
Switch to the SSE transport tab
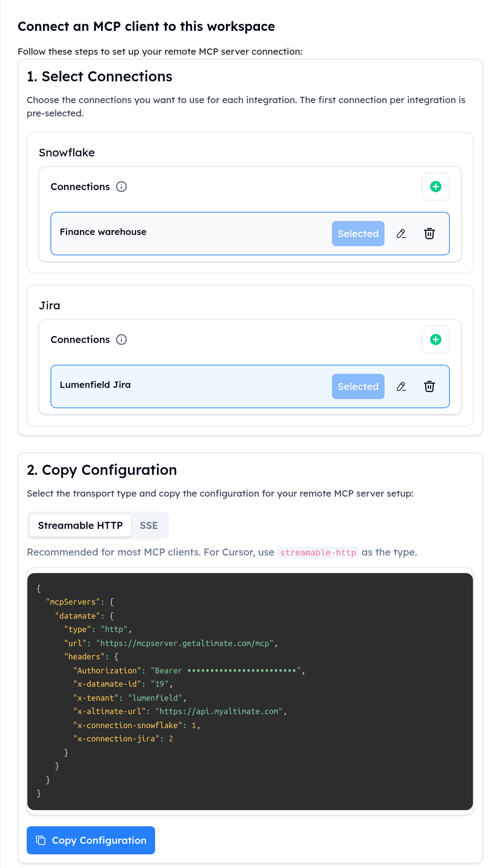[149, 525]
